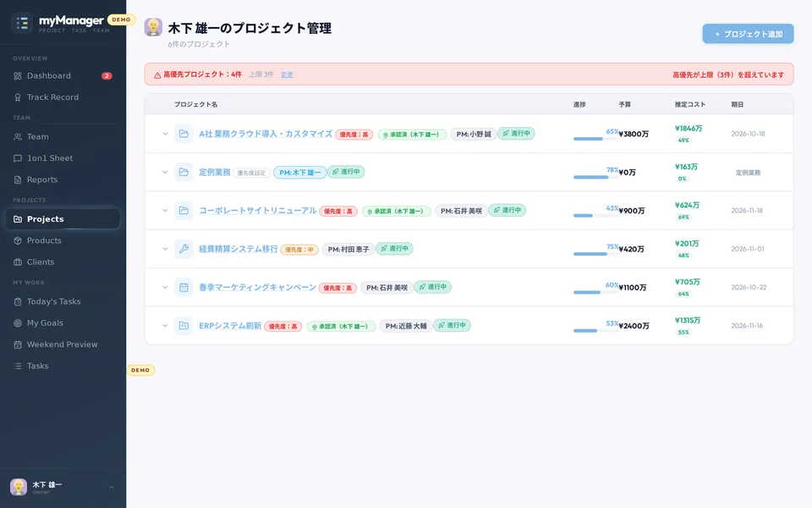Click the 優先度設定 tag on 定例業務
Viewport: 812px width, 508px height.
[251, 173]
